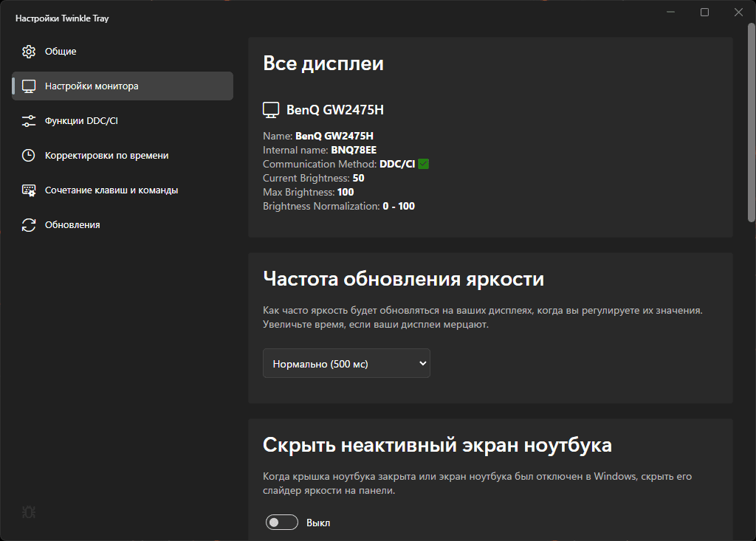Toggle the hide inactive laptop screen switch
The image size is (756, 541).
[x=281, y=523]
